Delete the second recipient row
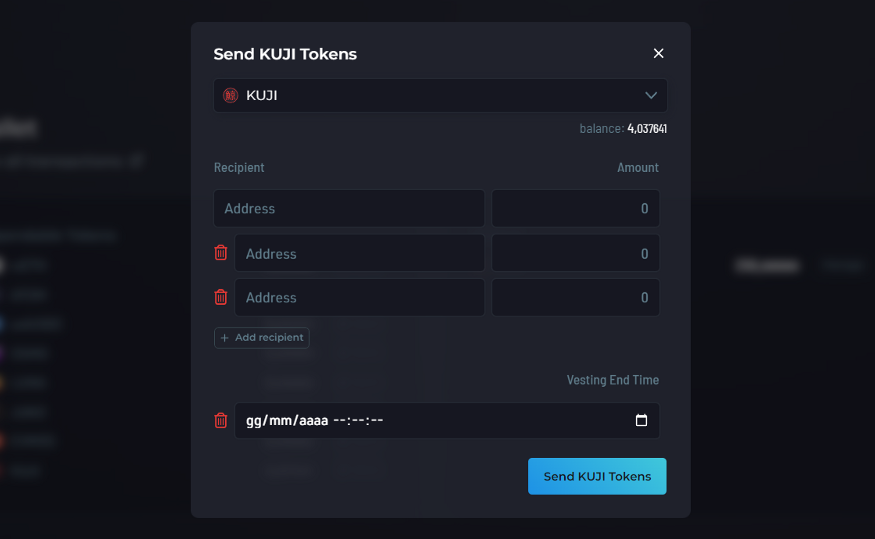This screenshot has width=875, height=539. click(x=221, y=253)
